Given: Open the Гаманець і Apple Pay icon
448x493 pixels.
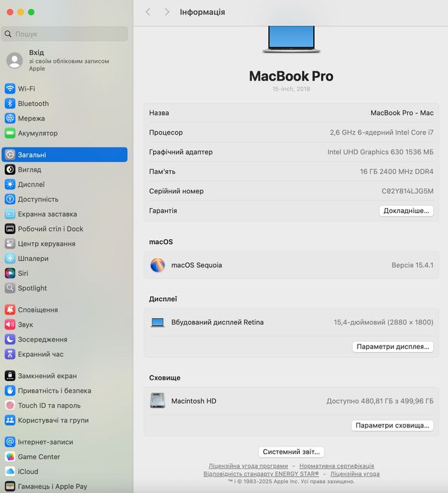Looking at the screenshot, I should [10, 486].
